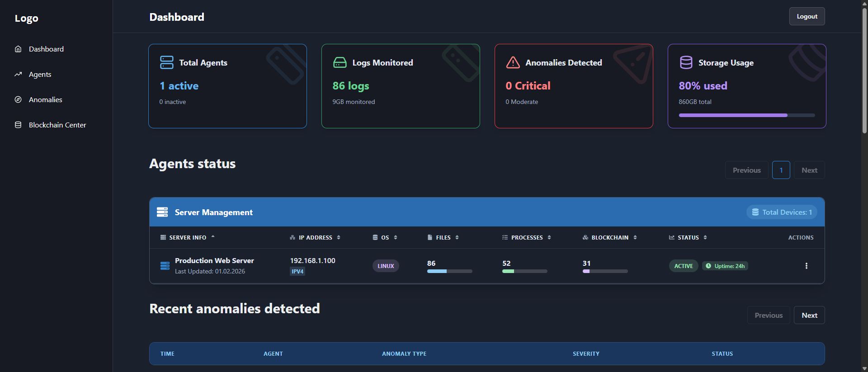
Task: Click the Production Web Server name
Action: click(x=214, y=260)
